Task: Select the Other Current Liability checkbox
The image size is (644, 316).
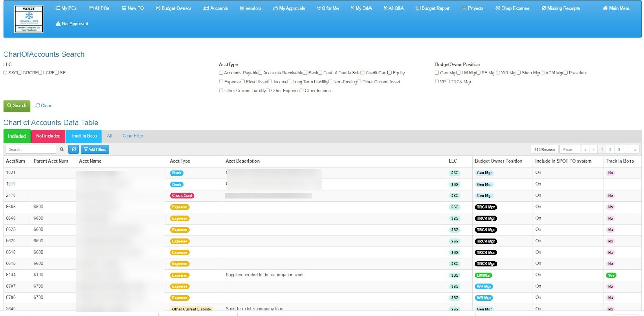Action: coord(221,91)
